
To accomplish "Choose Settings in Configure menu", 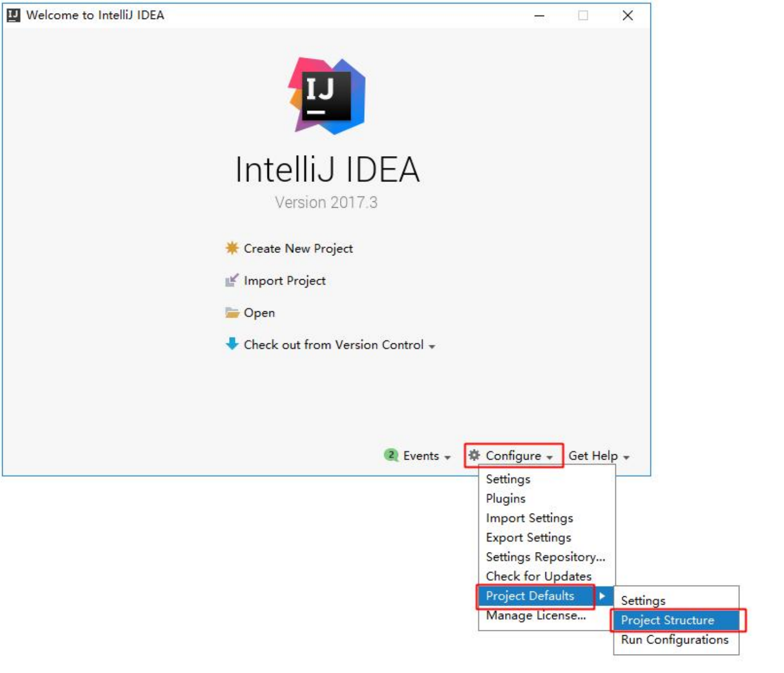I will pos(546,479).
